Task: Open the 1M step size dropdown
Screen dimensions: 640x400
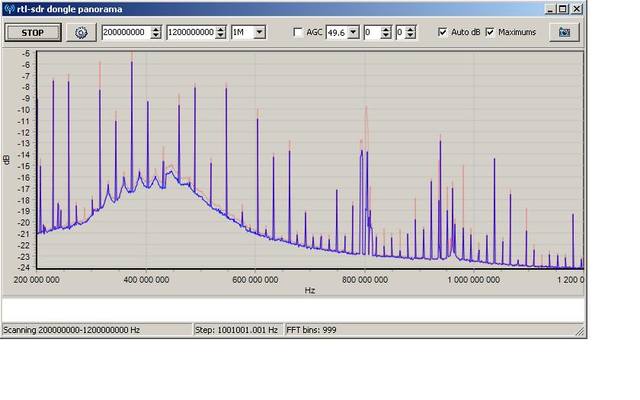Action: 260,32
